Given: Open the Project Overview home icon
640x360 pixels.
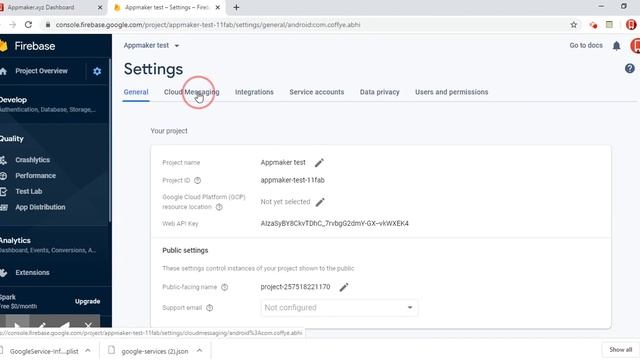Looking at the screenshot, I should (x=3, y=71).
